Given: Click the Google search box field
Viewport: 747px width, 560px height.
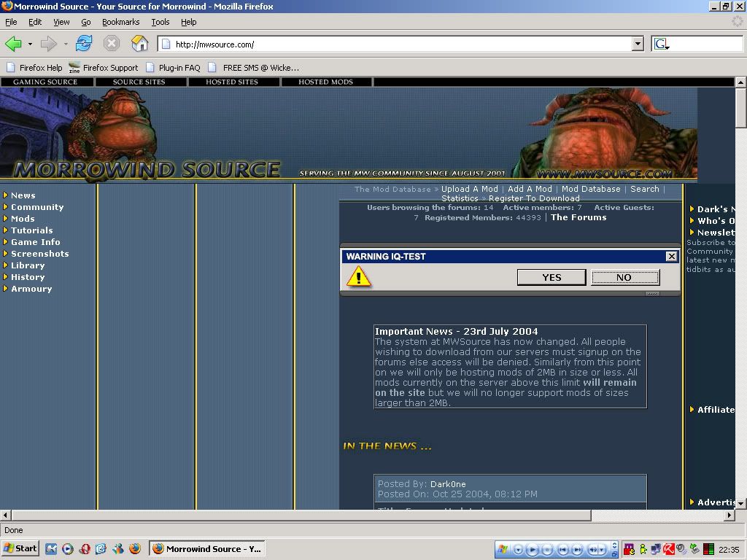Looking at the screenshot, I should coord(707,44).
